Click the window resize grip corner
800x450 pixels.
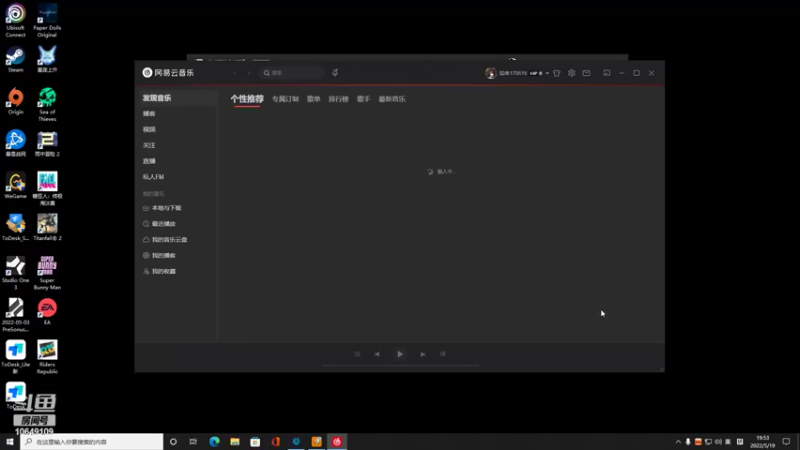coord(662,369)
